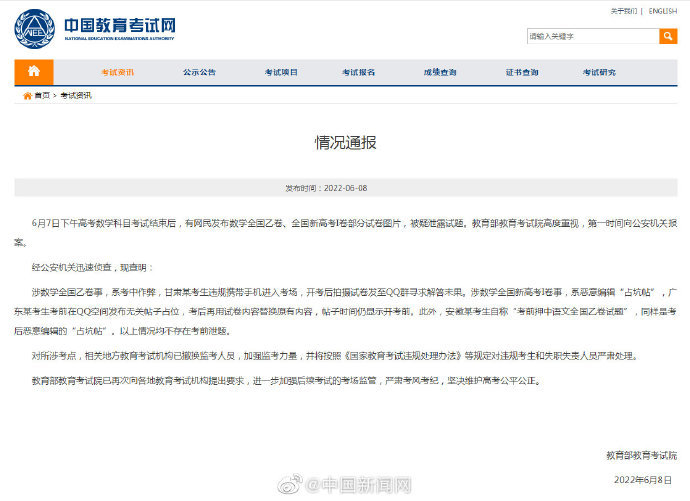Open the 考试研究 navigation tab

pyautogui.click(x=599, y=72)
